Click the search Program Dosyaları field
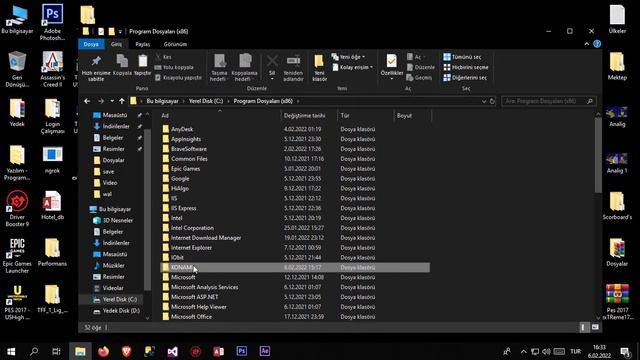Screen dimensions: 640x360 click(x=549, y=101)
